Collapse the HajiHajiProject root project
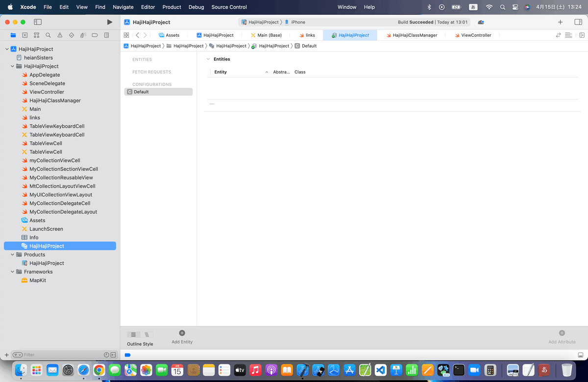This screenshot has width=588, height=382. coord(7,49)
